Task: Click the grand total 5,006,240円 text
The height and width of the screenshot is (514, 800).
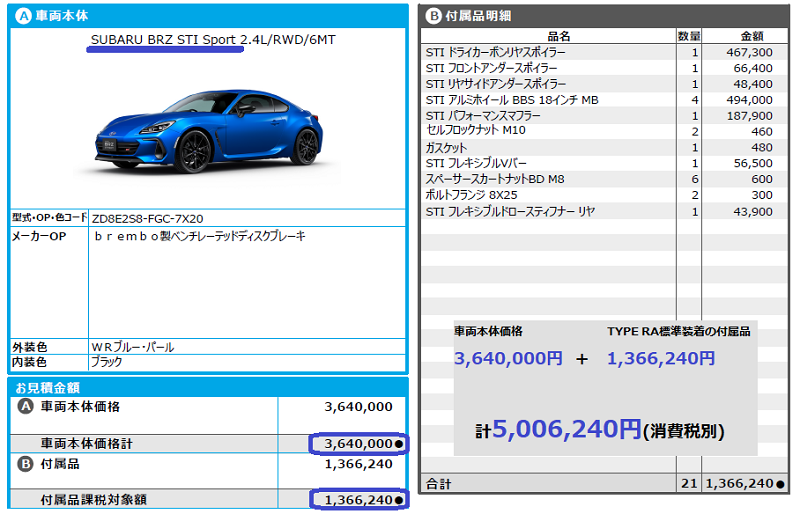Action: pos(566,429)
